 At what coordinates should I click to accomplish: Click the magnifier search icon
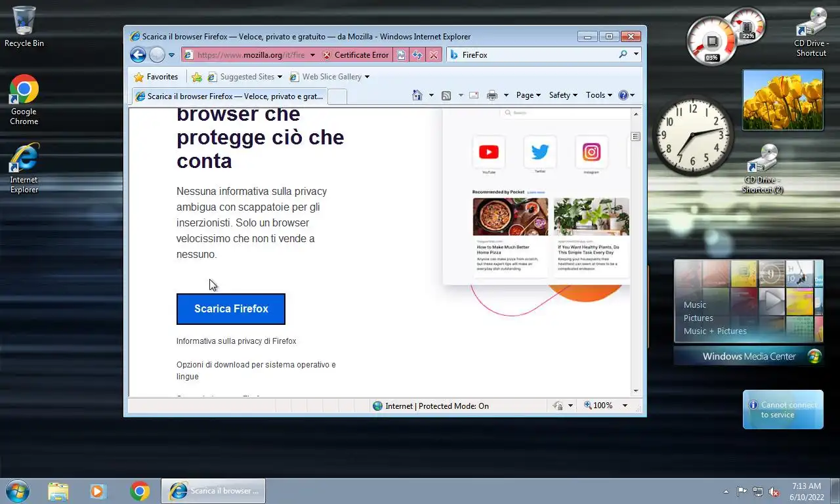(623, 54)
